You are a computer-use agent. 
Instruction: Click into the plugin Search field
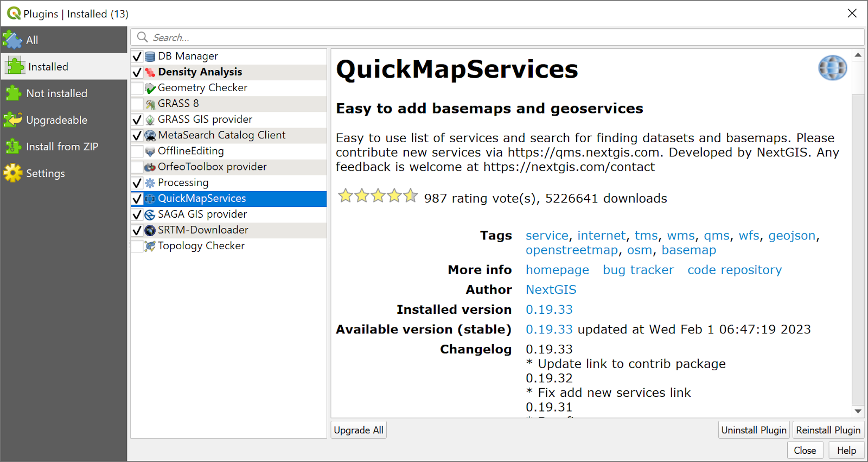tap(497, 37)
